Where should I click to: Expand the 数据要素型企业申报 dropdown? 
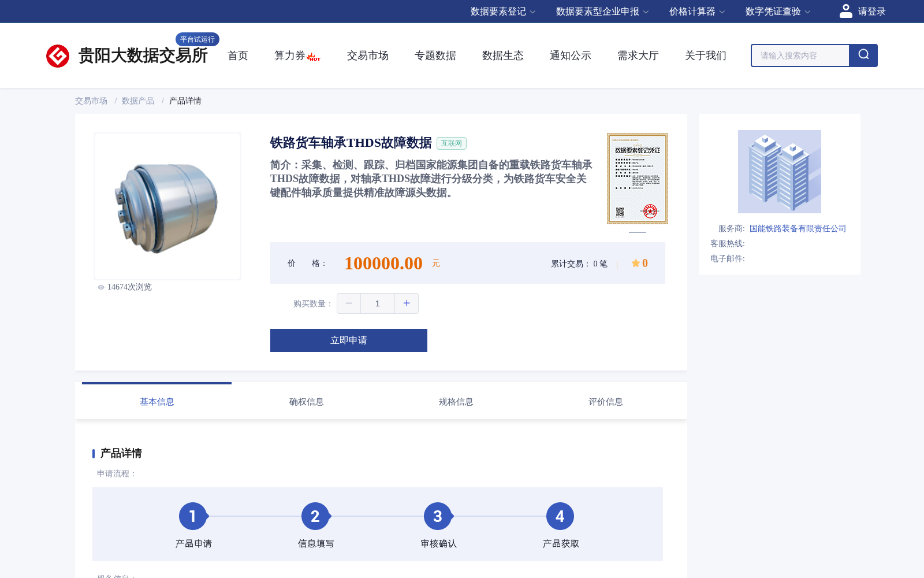tap(602, 12)
